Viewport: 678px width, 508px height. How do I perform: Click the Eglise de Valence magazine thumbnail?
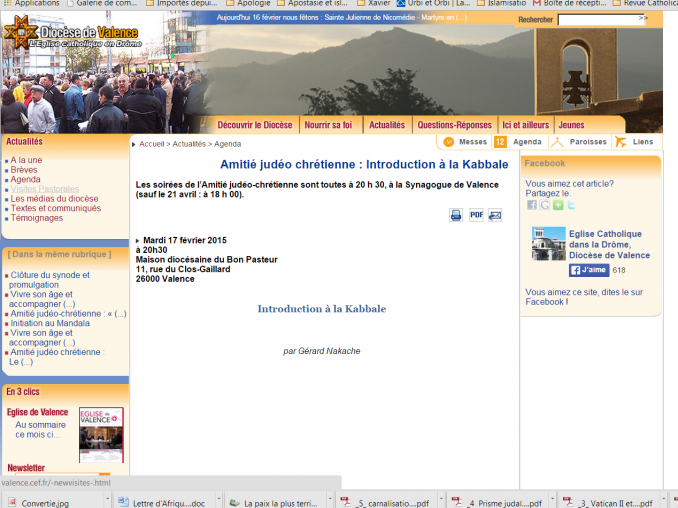click(x=101, y=435)
